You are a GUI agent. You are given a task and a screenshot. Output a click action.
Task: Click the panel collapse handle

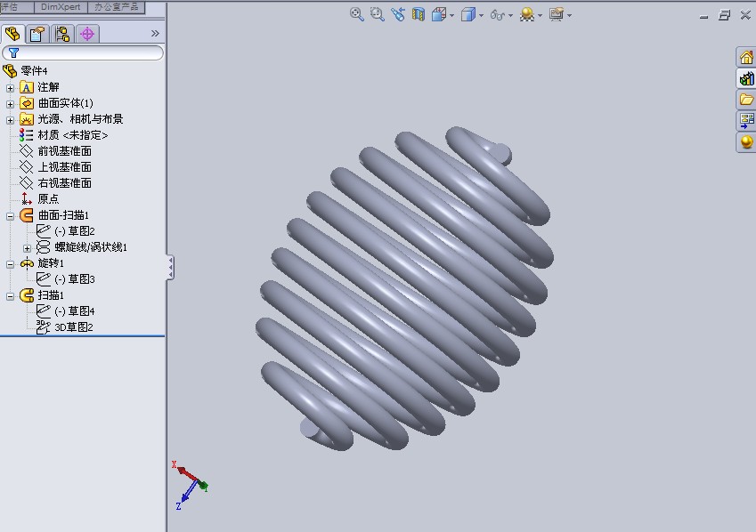[x=170, y=268]
